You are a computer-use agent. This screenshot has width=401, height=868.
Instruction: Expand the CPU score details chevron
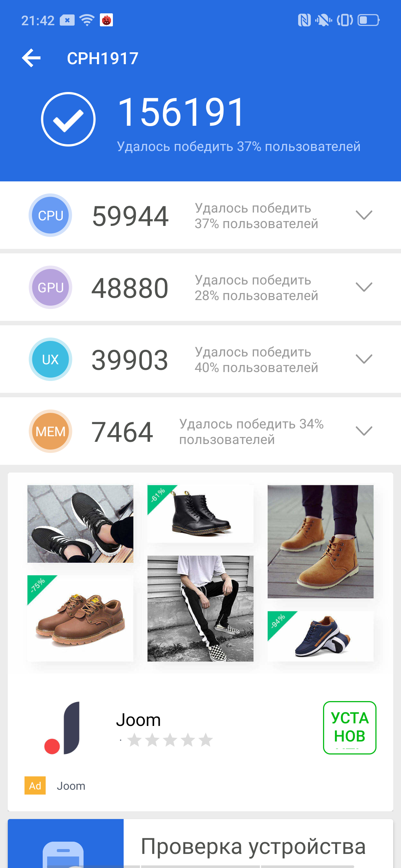[364, 215]
